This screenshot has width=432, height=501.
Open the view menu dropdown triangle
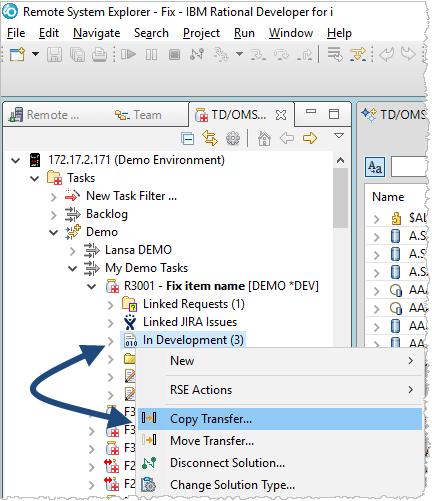[x=339, y=136]
